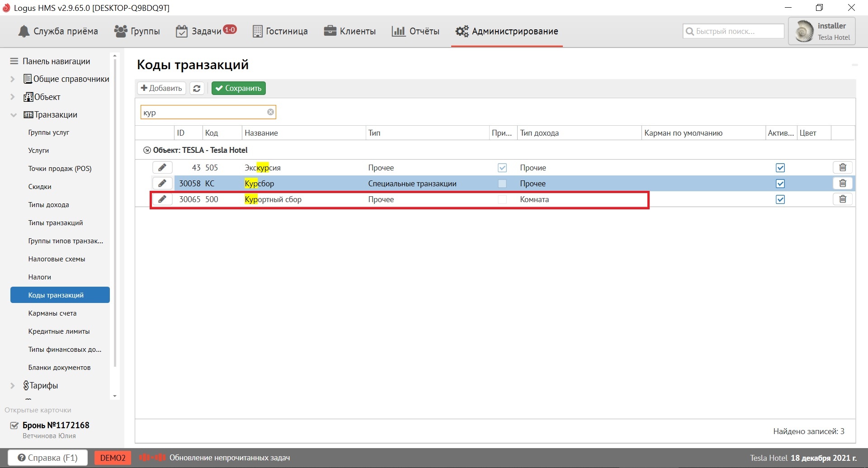
Task: Click the refresh icon next to Добавить
Action: click(197, 88)
